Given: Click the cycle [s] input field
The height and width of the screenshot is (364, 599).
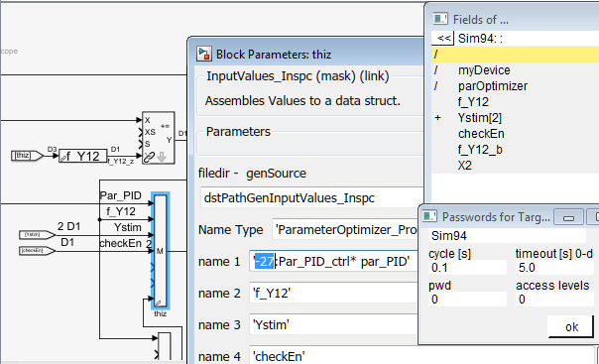Looking at the screenshot, I should 467,268.
